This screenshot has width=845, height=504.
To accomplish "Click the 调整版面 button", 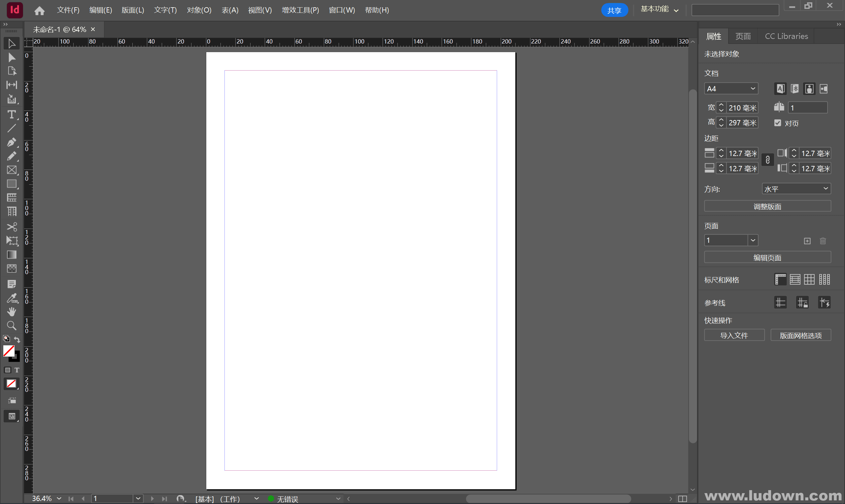I will tap(767, 206).
